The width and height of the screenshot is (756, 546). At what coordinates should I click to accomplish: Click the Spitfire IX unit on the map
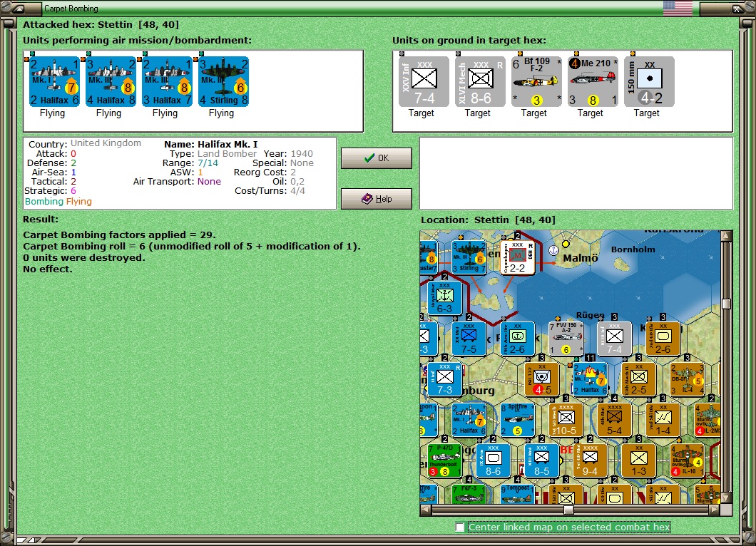(517, 419)
